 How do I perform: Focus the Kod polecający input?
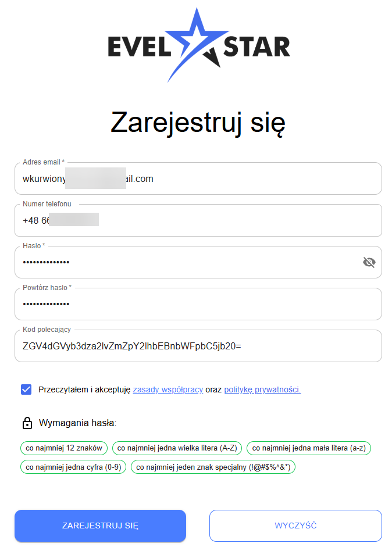[x=198, y=346]
